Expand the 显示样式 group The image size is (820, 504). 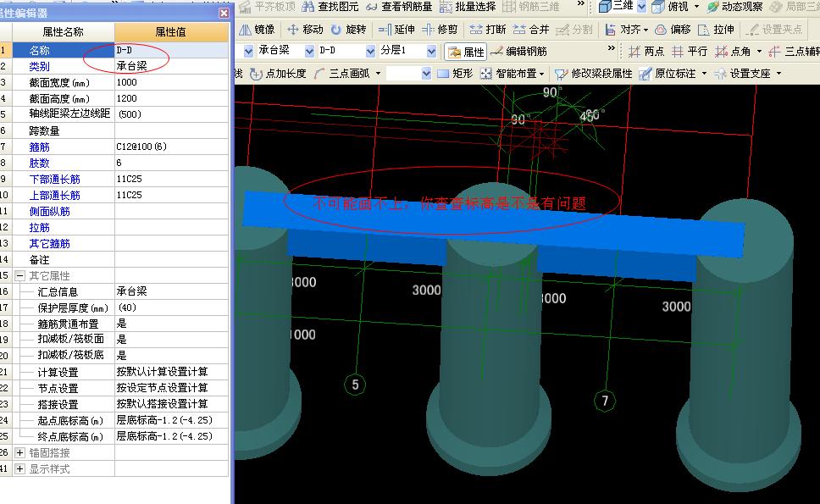tap(19, 469)
